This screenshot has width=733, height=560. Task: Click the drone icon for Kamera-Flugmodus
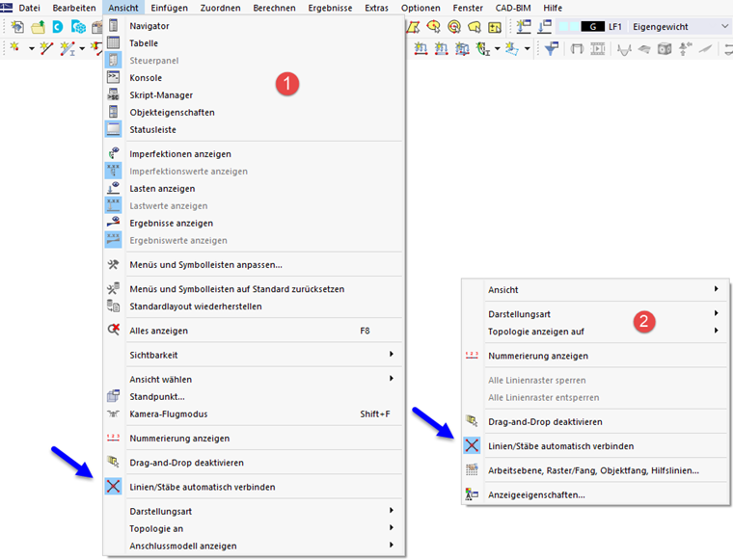113,413
